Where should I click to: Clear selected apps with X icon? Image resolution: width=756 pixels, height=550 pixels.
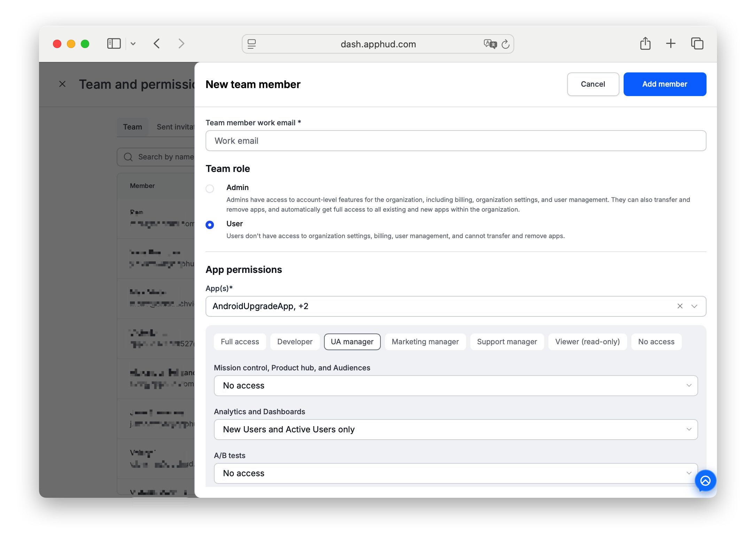(x=680, y=306)
